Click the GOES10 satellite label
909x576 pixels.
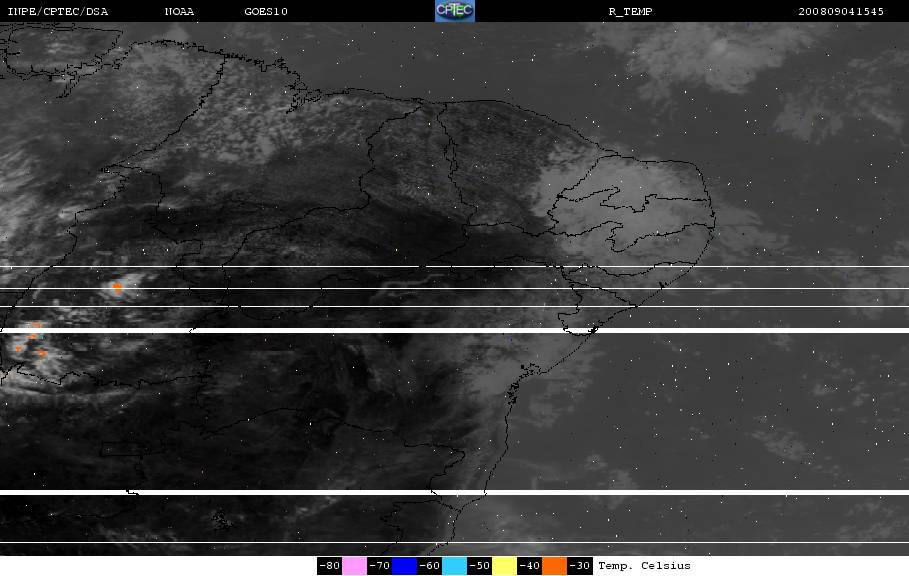click(x=266, y=12)
